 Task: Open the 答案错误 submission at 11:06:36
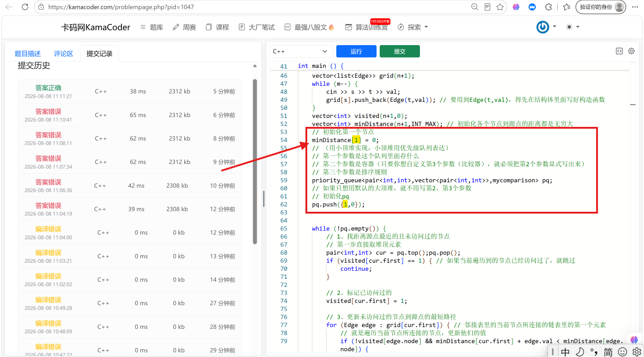[130, 186]
